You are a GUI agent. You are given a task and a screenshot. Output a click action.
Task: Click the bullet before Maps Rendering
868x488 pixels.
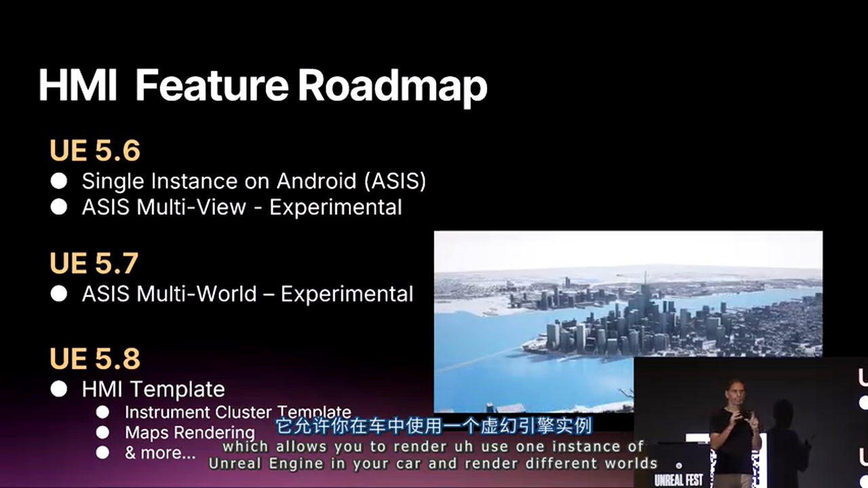pos(102,432)
